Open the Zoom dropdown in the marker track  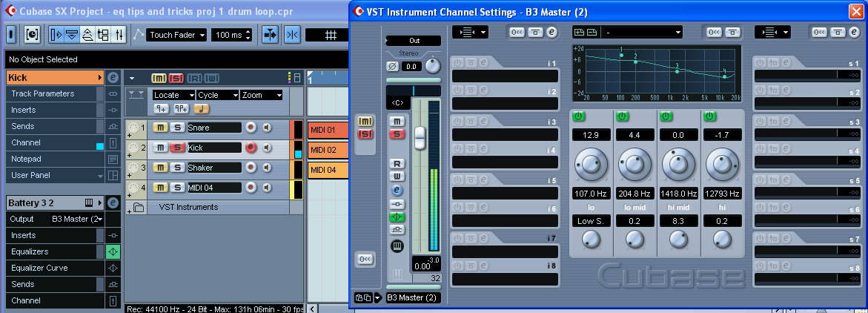coord(261,95)
